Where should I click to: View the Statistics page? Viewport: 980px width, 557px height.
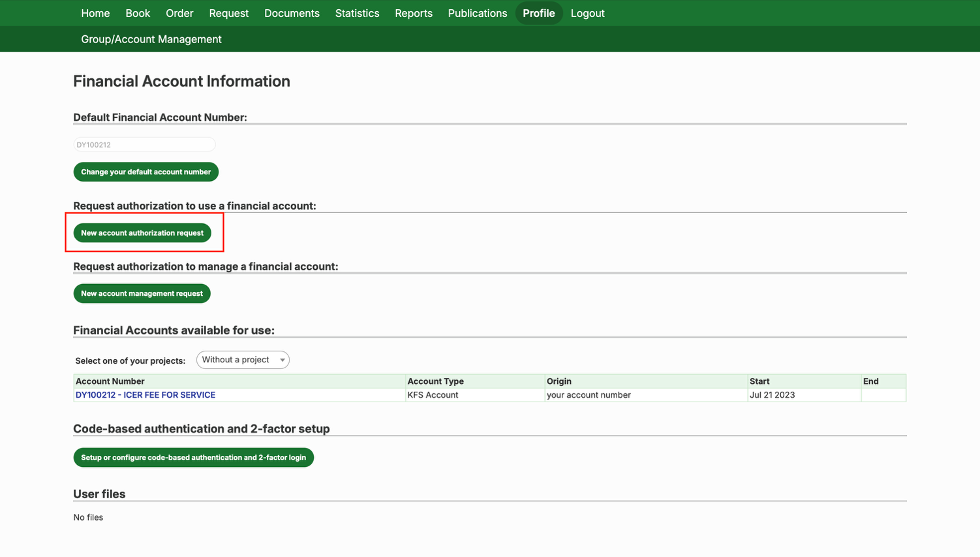pos(357,13)
